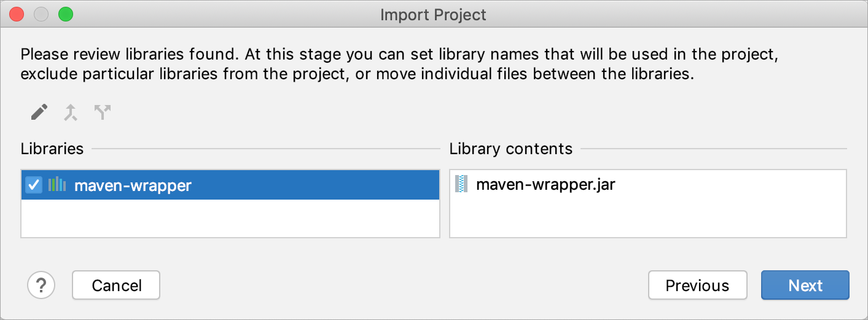This screenshot has width=868, height=320.
Task: Zoom the dialog with the green window button
Action: [x=66, y=14]
